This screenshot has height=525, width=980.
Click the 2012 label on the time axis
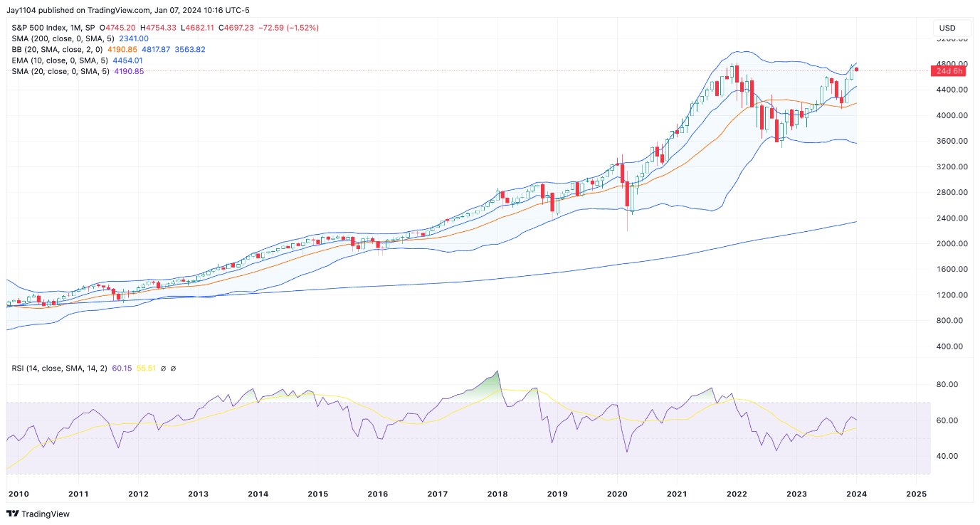point(138,494)
